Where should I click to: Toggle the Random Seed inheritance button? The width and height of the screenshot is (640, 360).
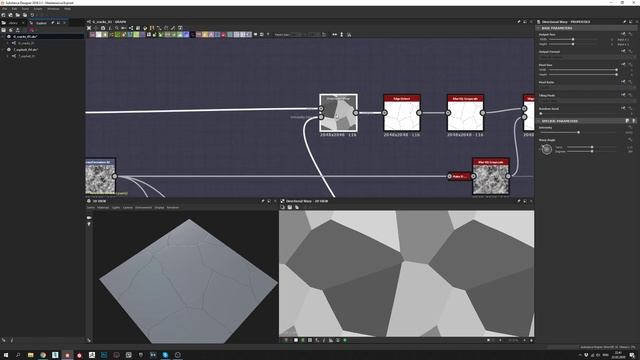pos(623,108)
